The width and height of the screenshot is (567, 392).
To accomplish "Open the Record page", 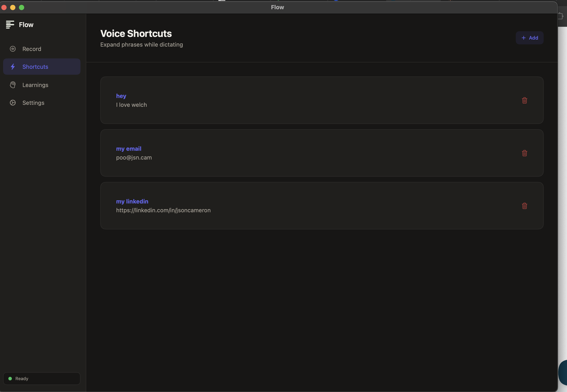I will [x=32, y=49].
